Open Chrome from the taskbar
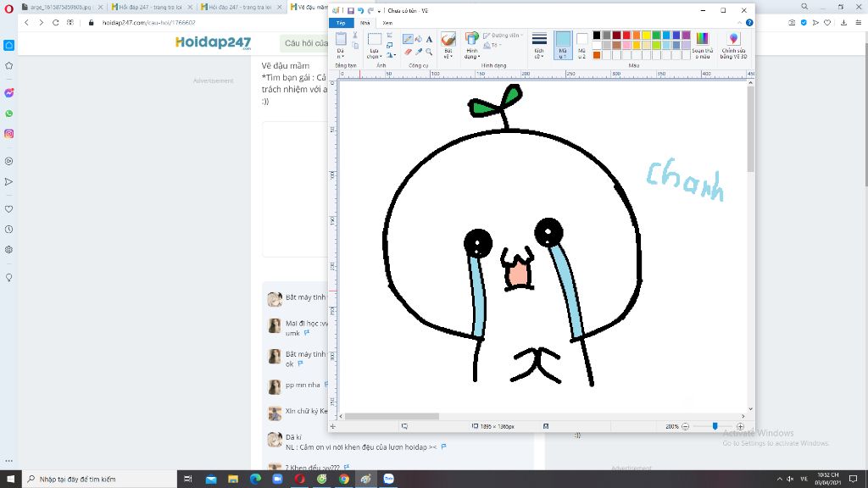Image resolution: width=868 pixels, height=488 pixels. point(344,480)
